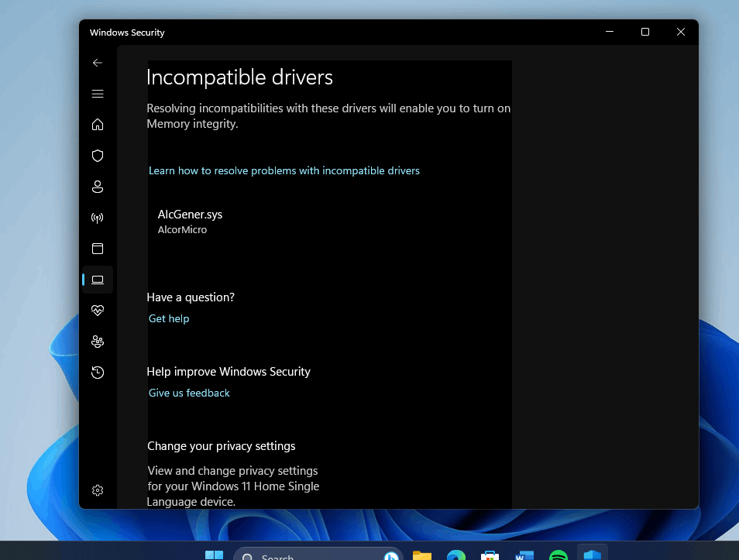Viewport: 739px width, 560px height.
Task: Click the Get help link
Action: [x=169, y=318]
